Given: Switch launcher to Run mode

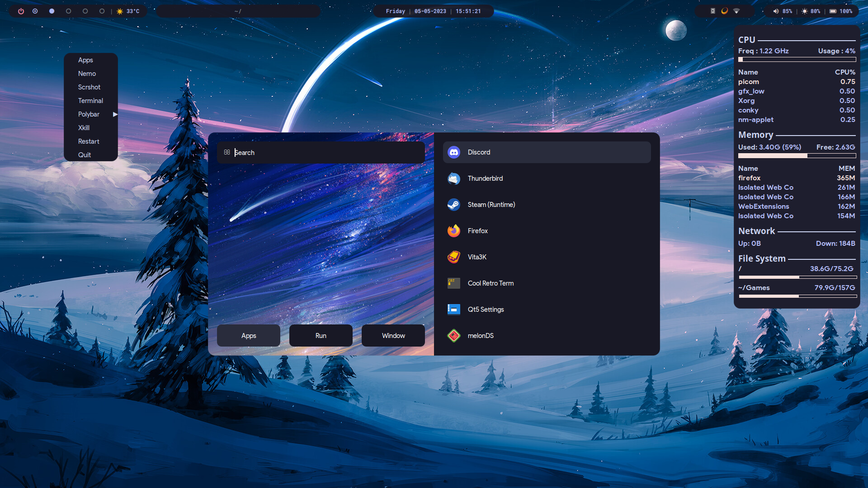Looking at the screenshot, I should [321, 336].
